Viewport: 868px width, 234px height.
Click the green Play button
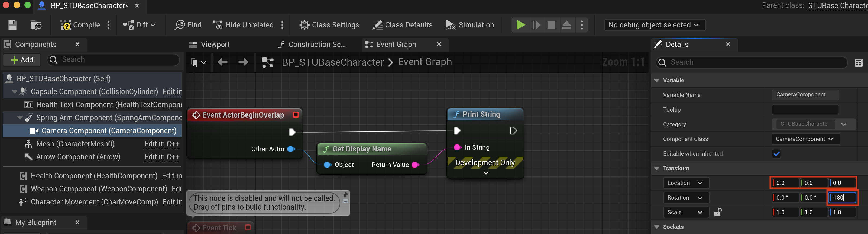coord(521,25)
